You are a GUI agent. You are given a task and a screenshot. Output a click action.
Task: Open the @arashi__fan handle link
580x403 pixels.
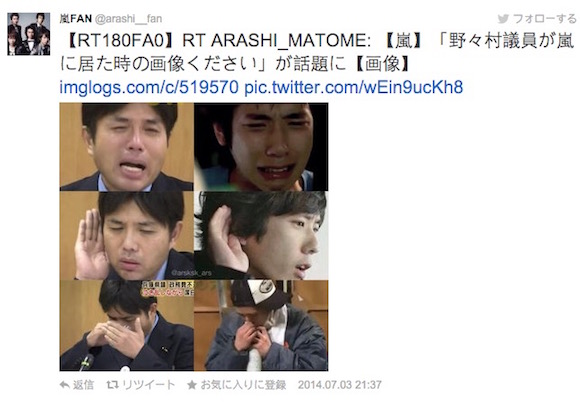coord(128,19)
